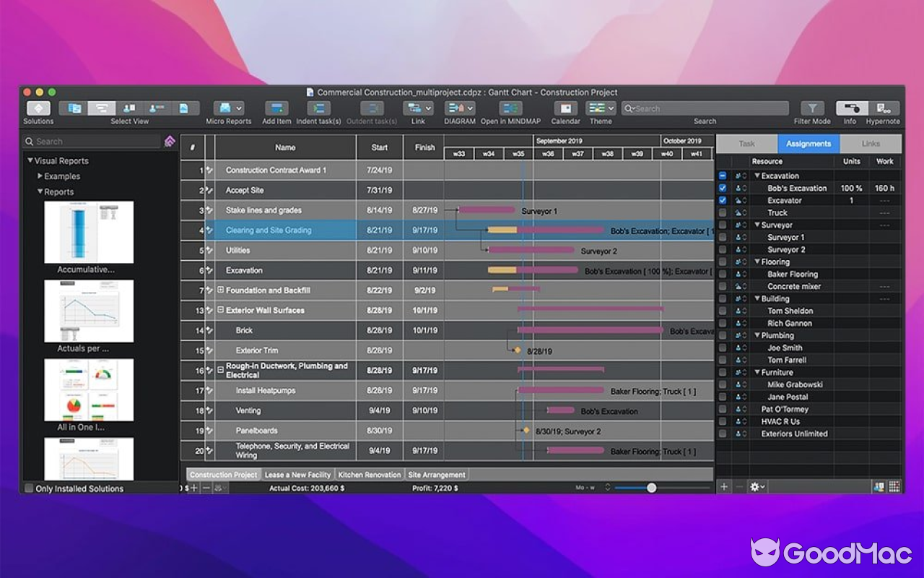Indent the selected tasks
This screenshot has height=578, width=924.
coord(318,106)
